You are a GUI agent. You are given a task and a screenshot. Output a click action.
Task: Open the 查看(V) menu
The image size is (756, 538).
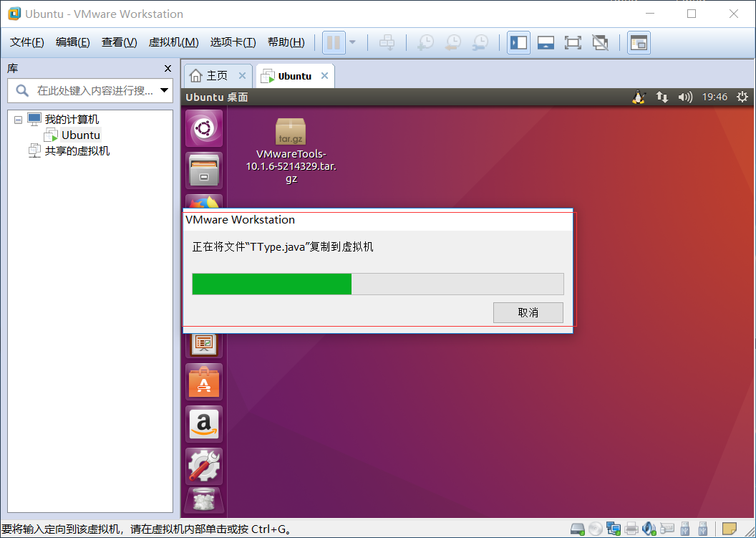pyautogui.click(x=119, y=42)
